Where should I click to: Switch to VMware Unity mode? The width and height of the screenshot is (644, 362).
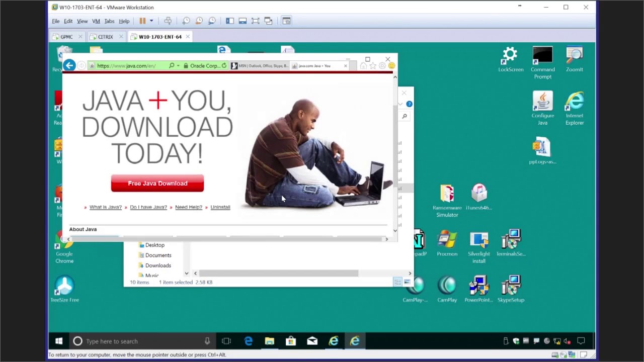tap(268, 21)
